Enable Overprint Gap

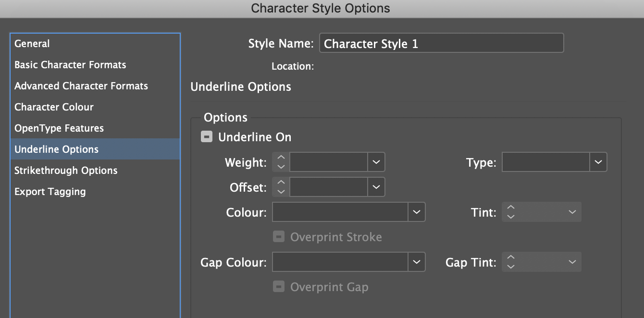click(x=278, y=286)
